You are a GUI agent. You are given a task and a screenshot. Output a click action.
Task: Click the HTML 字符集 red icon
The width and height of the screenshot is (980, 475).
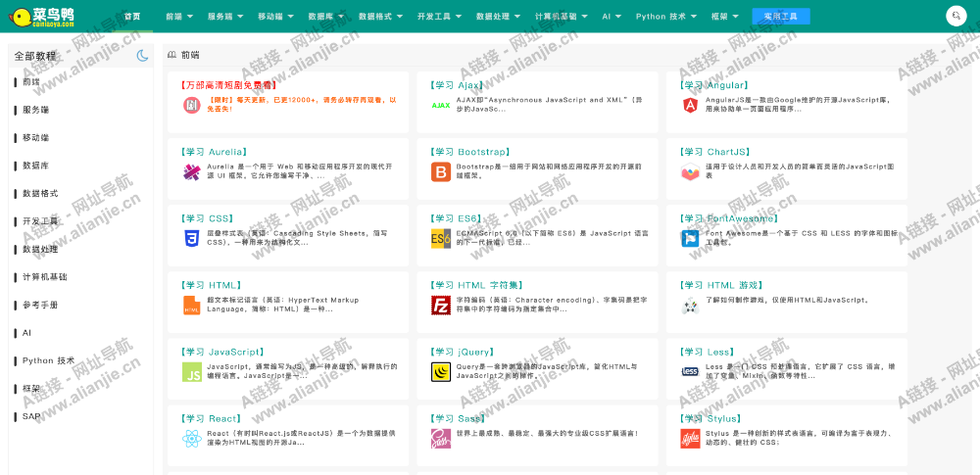click(441, 306)
